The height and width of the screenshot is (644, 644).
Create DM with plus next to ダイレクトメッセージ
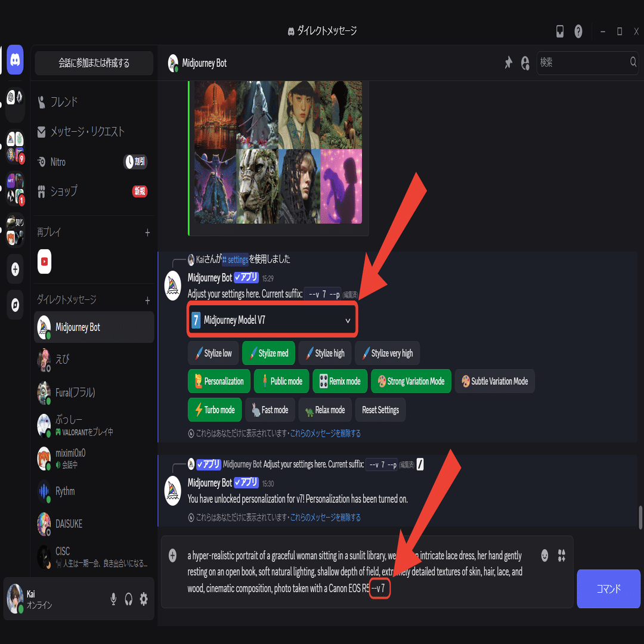(147, 301)
